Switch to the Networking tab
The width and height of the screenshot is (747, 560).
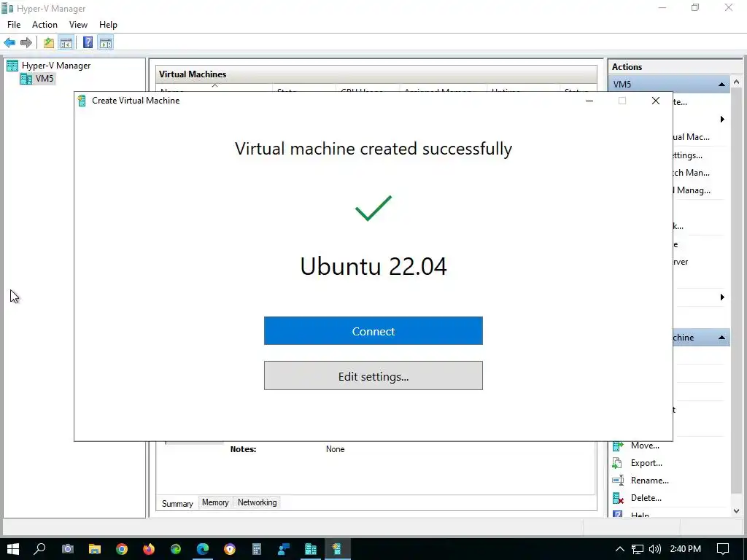[x=258, y=502]
